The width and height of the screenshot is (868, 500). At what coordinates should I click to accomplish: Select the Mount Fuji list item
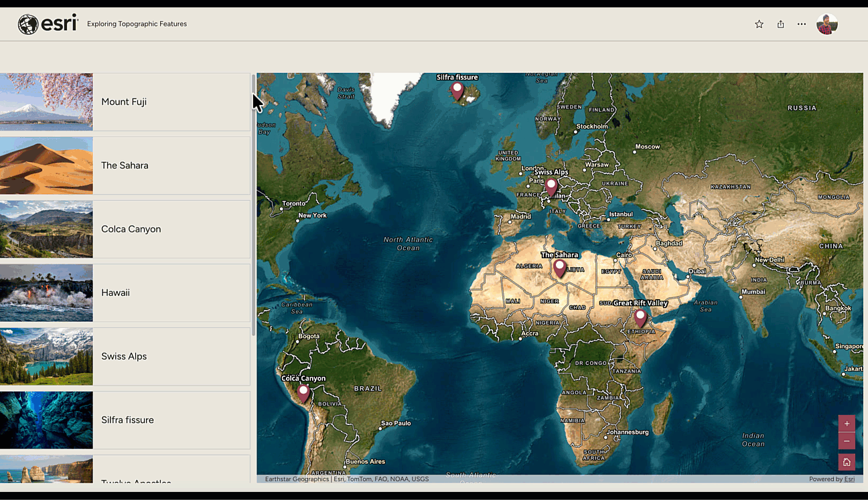tap(125, 102)
